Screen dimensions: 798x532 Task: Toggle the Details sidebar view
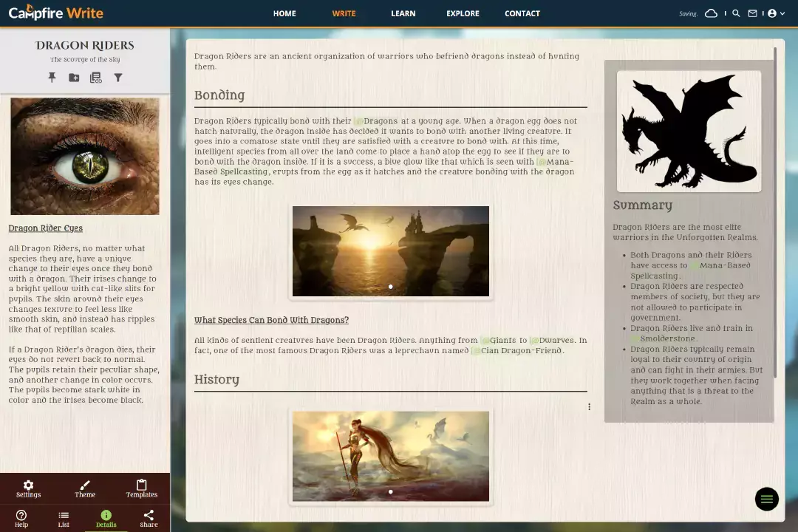pos(106,519)
